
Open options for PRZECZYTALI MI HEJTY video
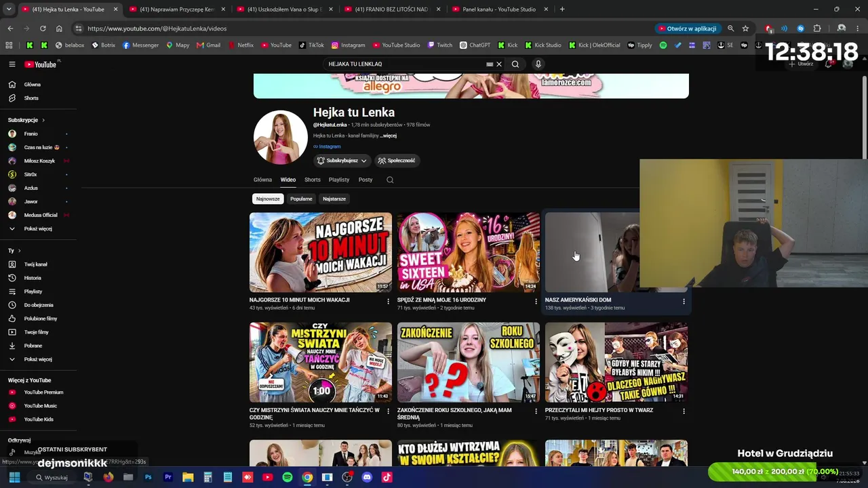684,411
